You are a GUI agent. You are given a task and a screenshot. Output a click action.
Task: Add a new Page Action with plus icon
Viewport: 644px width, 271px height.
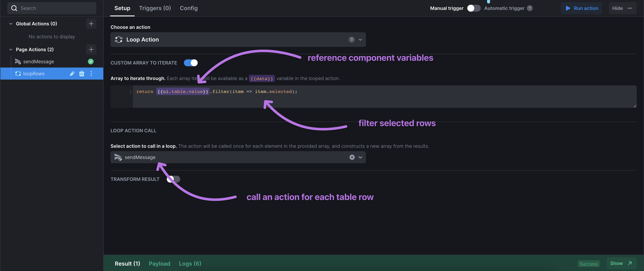point(91,49)
